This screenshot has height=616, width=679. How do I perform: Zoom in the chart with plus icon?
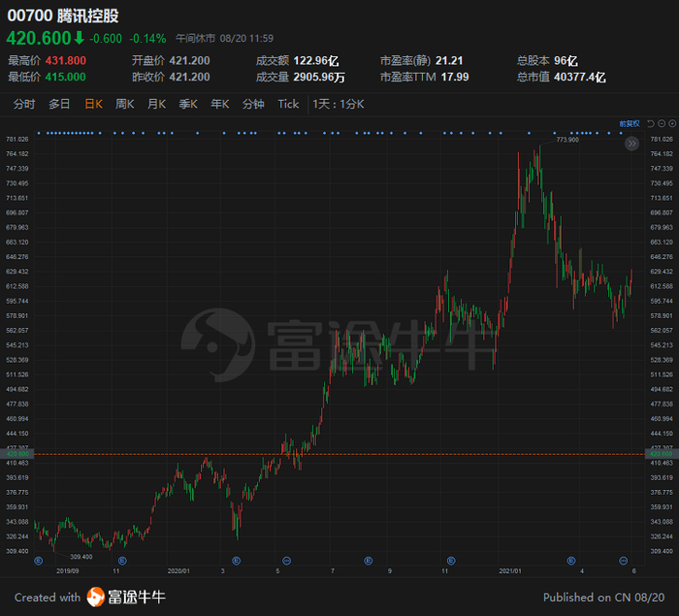(x=672, y=124)
